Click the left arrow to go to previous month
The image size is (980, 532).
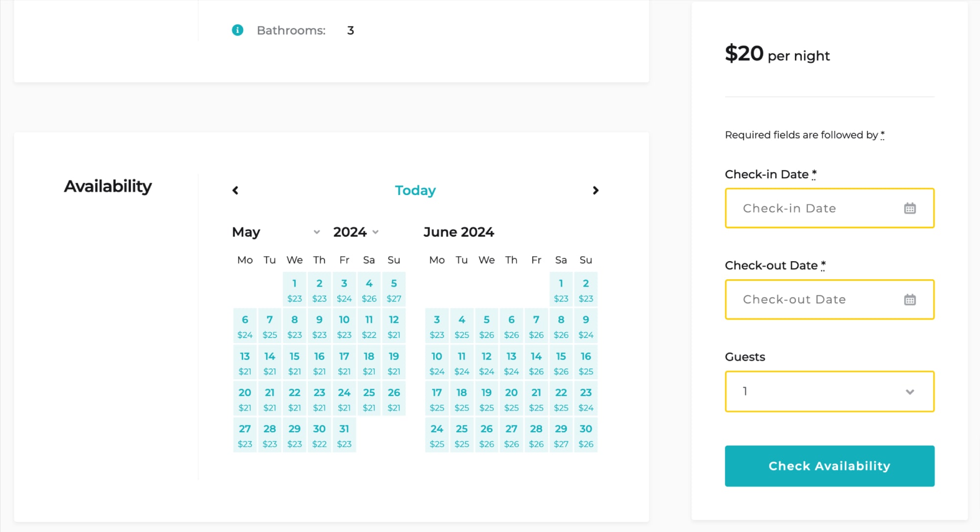click(x=235, y=191)
